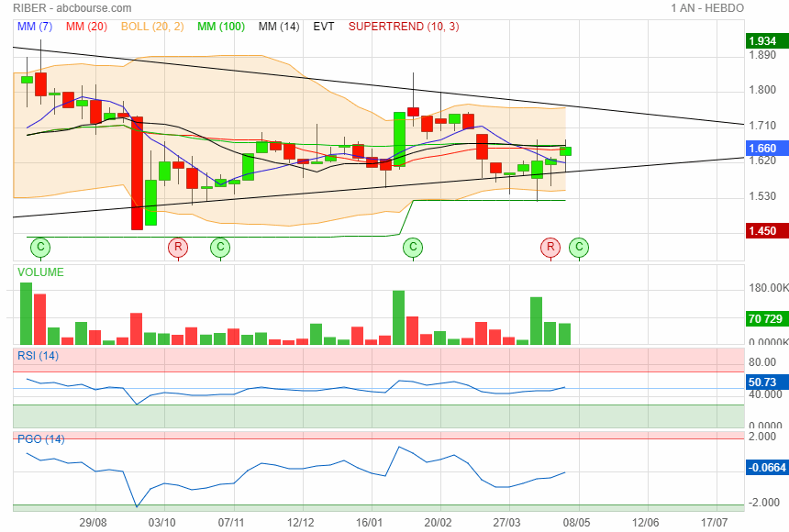The width and height of the screenshot is (789, 532).
Task: Click the 1.890 price axis label
Action: point(762,55)
